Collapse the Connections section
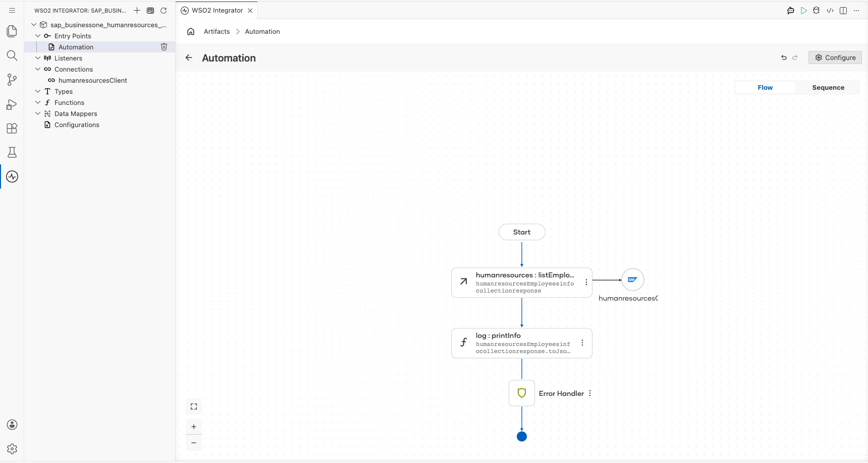This screenshot has width=868, height=463. [x=38, y=69]
